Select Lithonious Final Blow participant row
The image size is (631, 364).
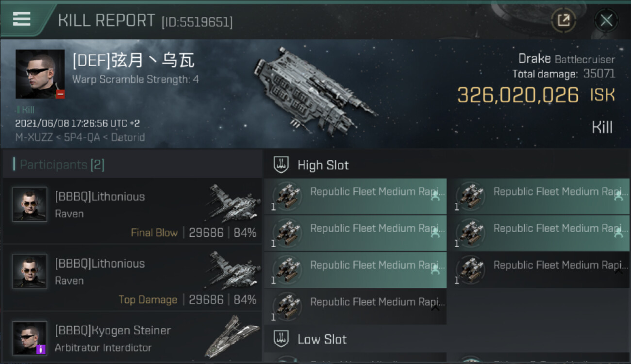132,211
